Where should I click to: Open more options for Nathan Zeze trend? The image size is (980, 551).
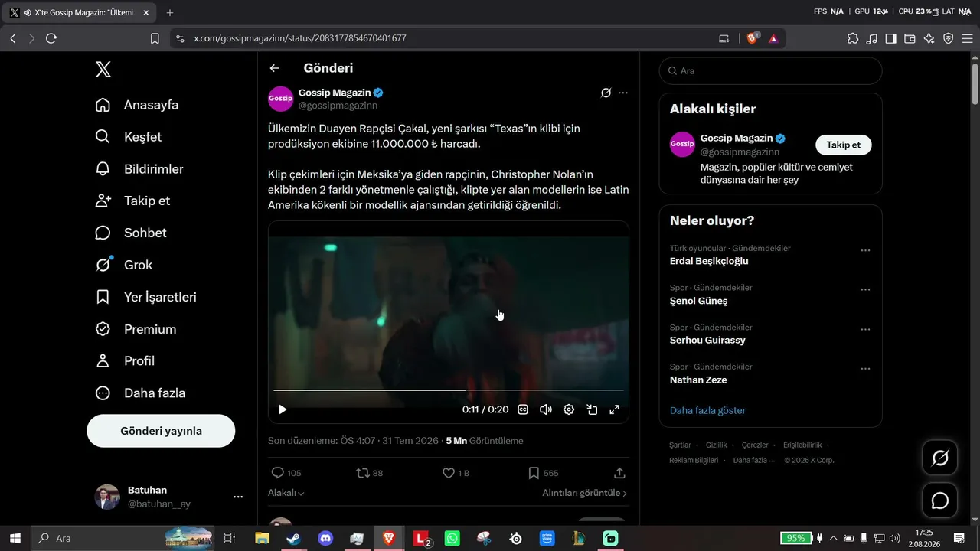tap(865, 369)
